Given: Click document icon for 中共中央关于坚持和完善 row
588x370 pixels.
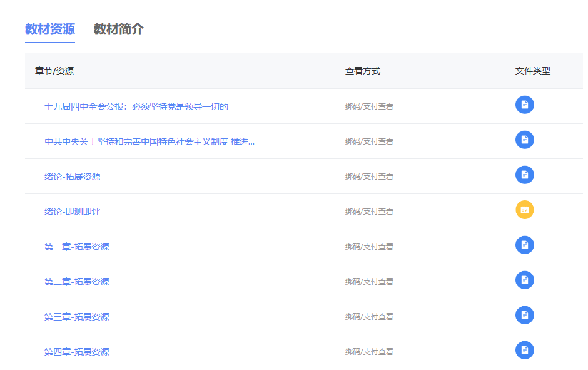Looking at the screenshot, I should coord(525,140).
